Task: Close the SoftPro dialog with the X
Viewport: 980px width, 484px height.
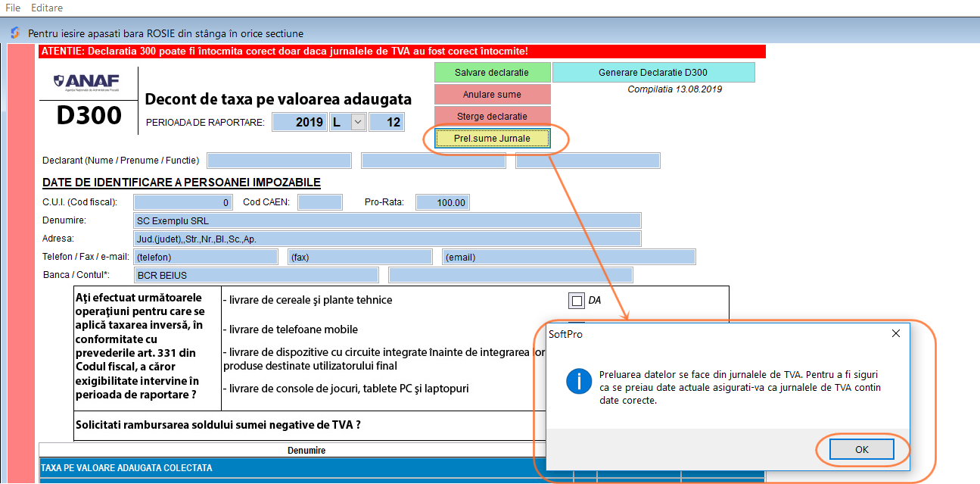Action: [895, 333]
